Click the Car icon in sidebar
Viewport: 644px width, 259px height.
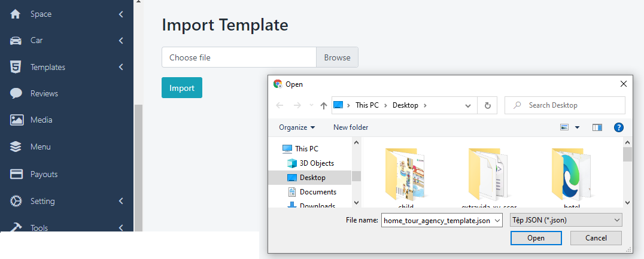pyautogui.click(x=16, y=41)
